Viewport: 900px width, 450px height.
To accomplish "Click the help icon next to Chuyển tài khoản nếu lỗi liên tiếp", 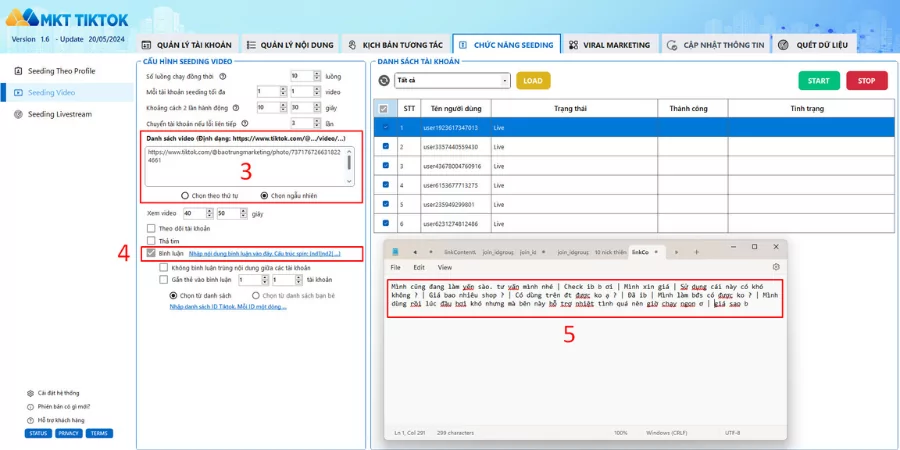I will tap(245, 123).
